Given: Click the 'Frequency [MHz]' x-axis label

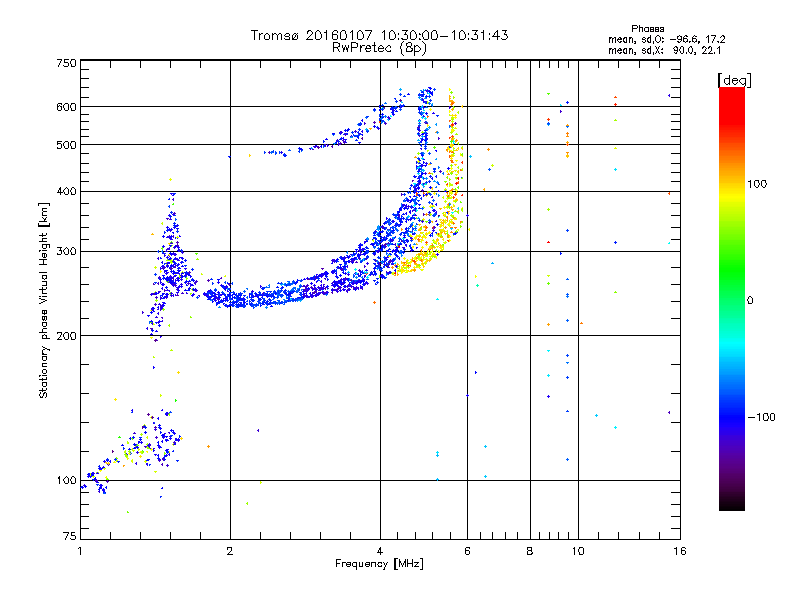Looking at the screenshot, I should pos(379,563).
